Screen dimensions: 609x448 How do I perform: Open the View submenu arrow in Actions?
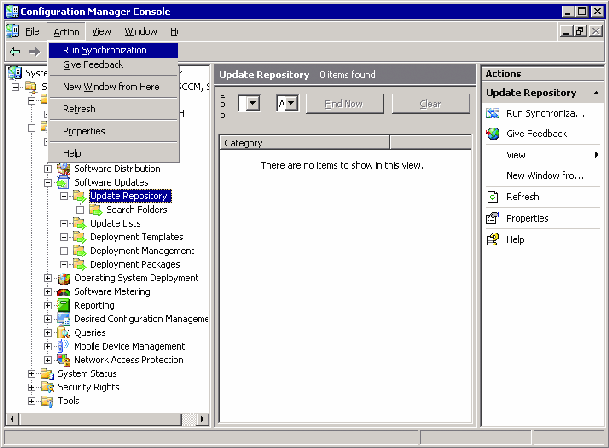[x=596, y=155]
